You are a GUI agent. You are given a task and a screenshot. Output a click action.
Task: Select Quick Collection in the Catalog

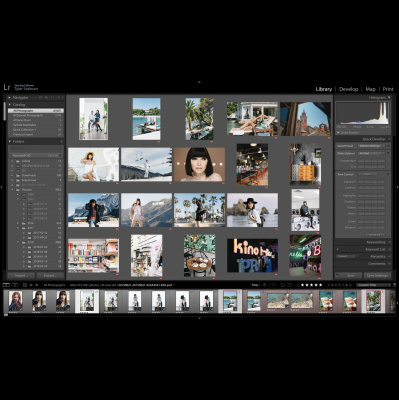(36, 130)
